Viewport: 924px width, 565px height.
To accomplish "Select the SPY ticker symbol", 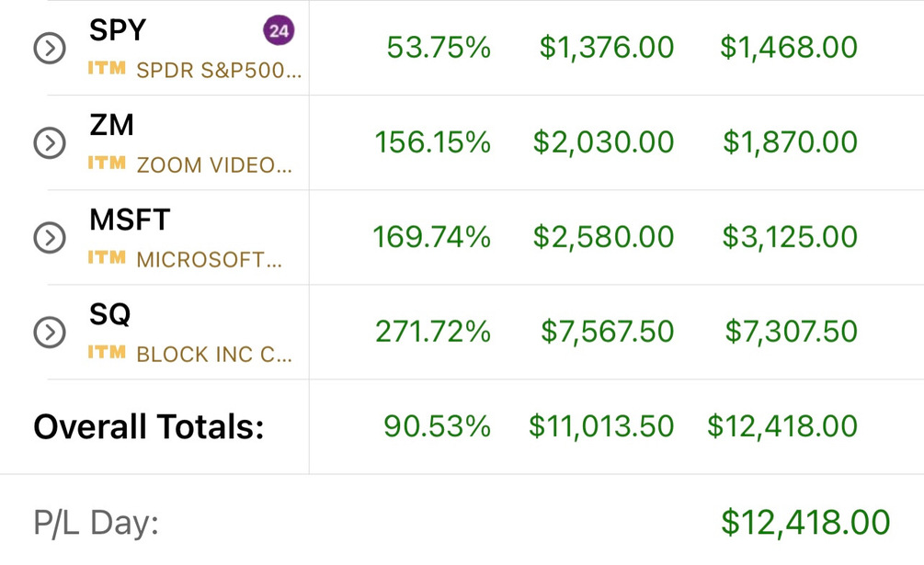I will [117, 30].
